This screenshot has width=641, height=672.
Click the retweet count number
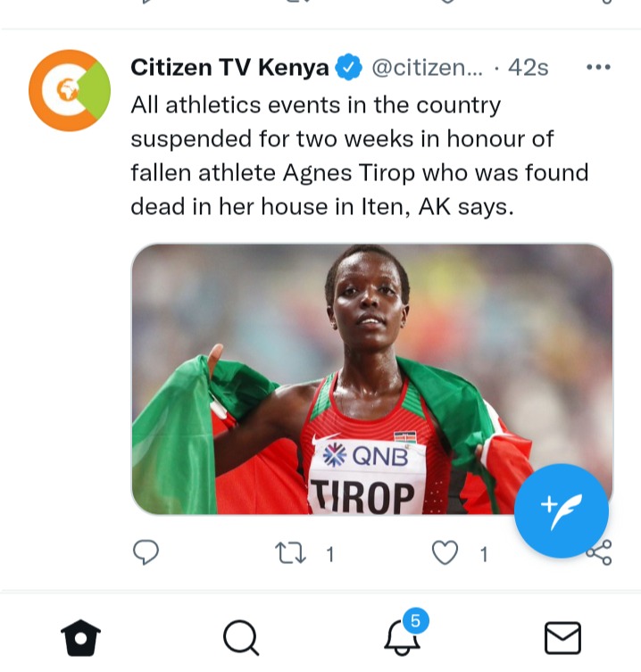(329, 554)
